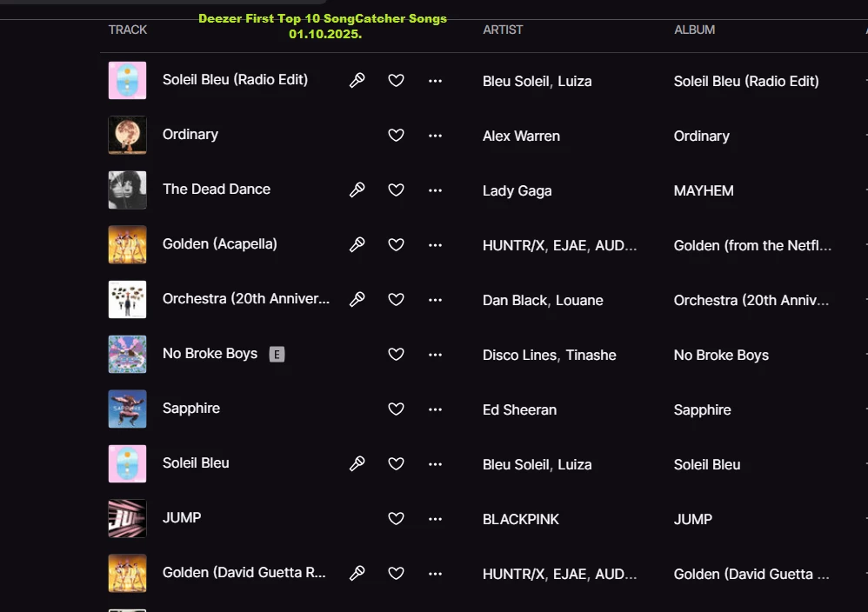The height and width of the screenshot is (612, 868).
Task: Open lyrics for Soleil Bleu (Radio Edit)
Action: coord(357,80)
